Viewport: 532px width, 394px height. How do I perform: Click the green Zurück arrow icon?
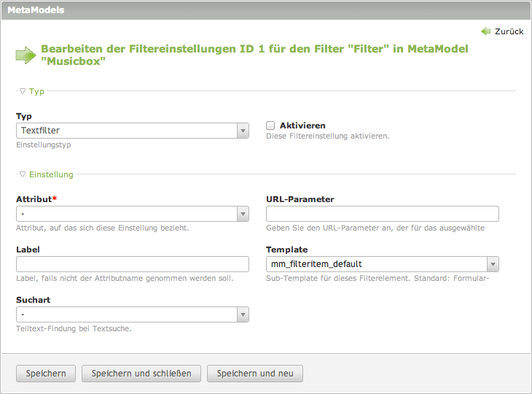pos(486,31)
